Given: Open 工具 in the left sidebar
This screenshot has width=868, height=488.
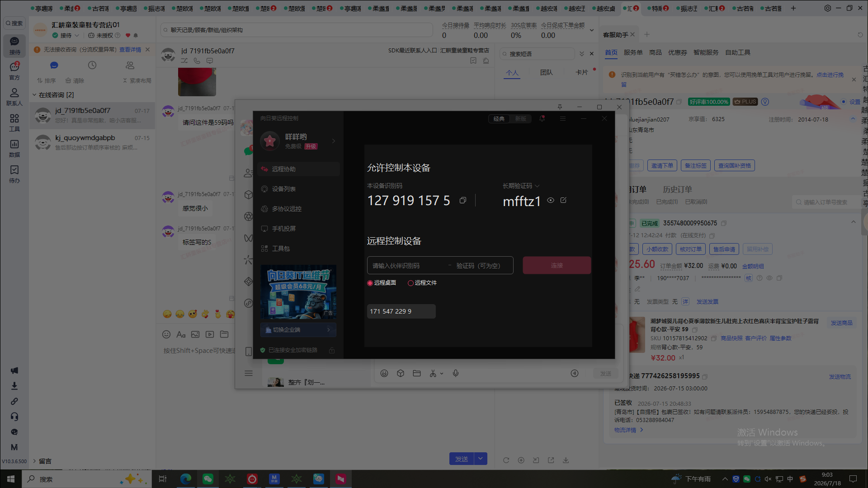Looking at the screenshot, I should (x=14, y=123).
